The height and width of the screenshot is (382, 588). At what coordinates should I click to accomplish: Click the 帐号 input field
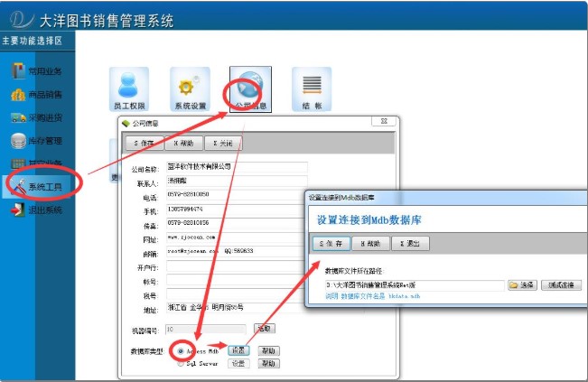[x=235, y=280]
